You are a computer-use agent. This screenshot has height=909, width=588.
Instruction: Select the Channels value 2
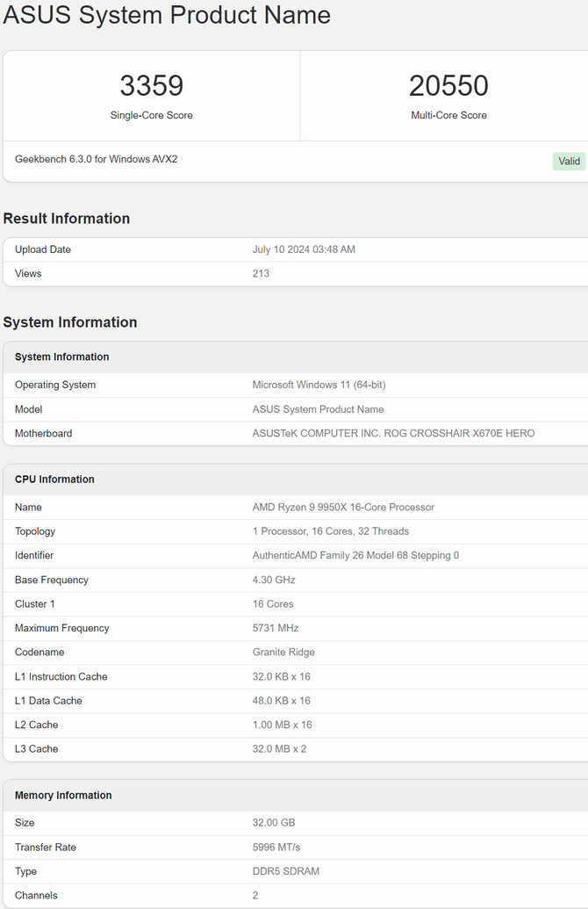click(255, 896)
